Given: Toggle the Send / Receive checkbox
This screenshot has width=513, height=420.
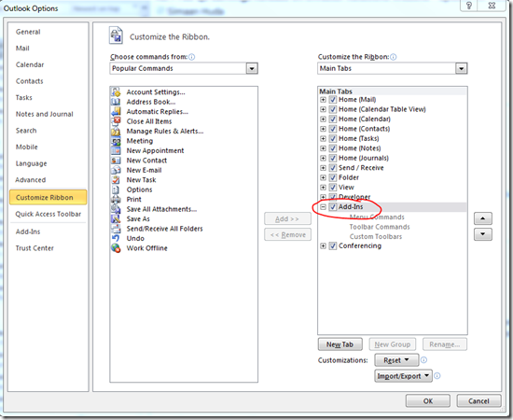Looking at the screenshot, I should tap(333, 168).
